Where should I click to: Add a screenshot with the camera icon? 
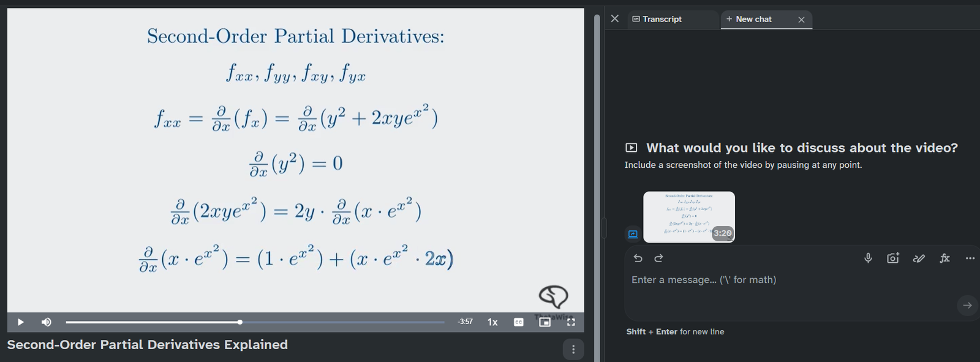coord(893,258)
